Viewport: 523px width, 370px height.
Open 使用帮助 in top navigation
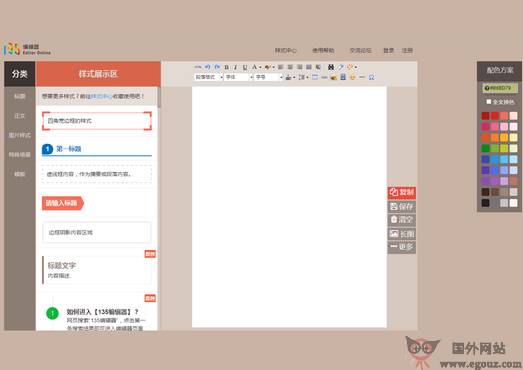click(x=323, y=50)
